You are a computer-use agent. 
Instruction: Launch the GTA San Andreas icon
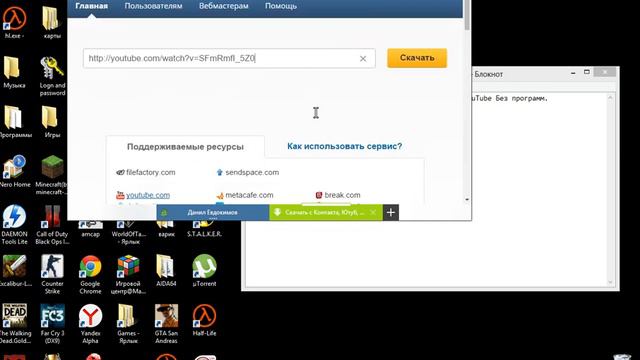(x=166, y=316)
